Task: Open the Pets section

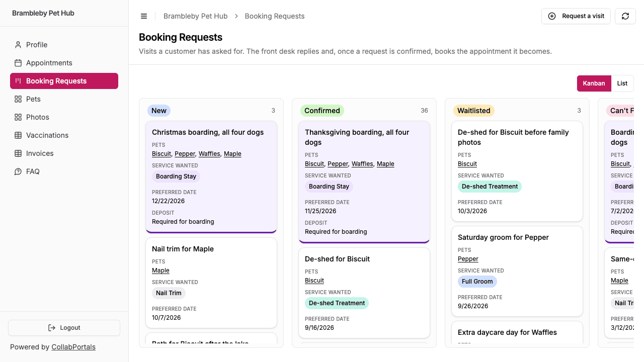Action: [64, 99]
